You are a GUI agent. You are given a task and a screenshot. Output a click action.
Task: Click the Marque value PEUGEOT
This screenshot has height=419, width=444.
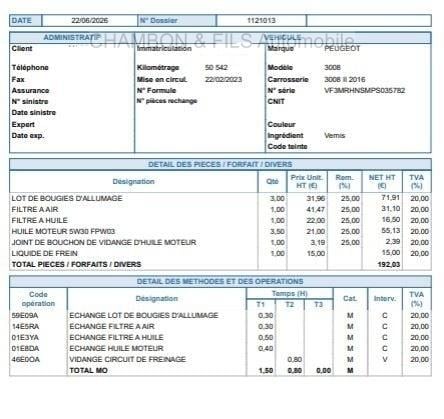(342, 49)
